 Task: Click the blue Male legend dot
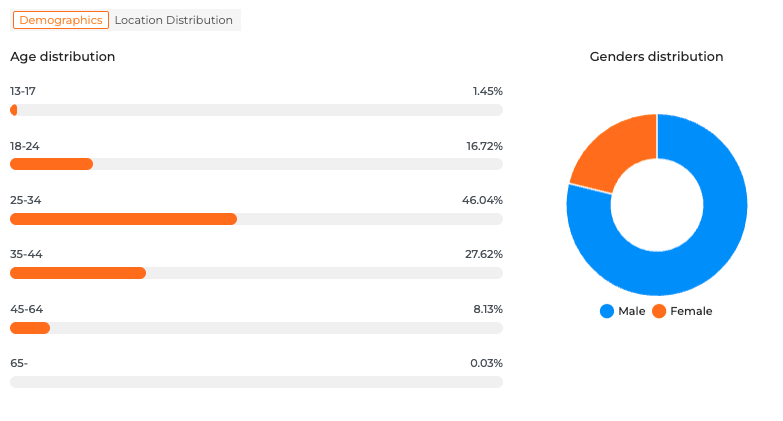(606, 311)
